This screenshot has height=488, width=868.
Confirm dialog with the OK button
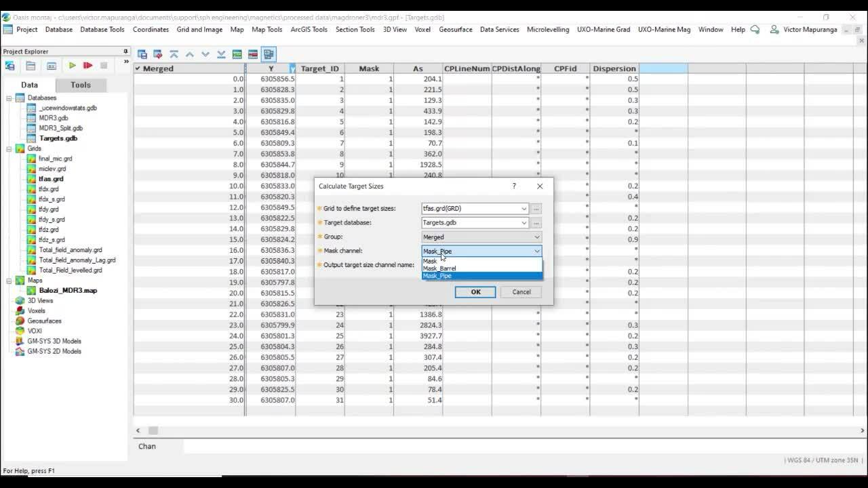[475, 291]
